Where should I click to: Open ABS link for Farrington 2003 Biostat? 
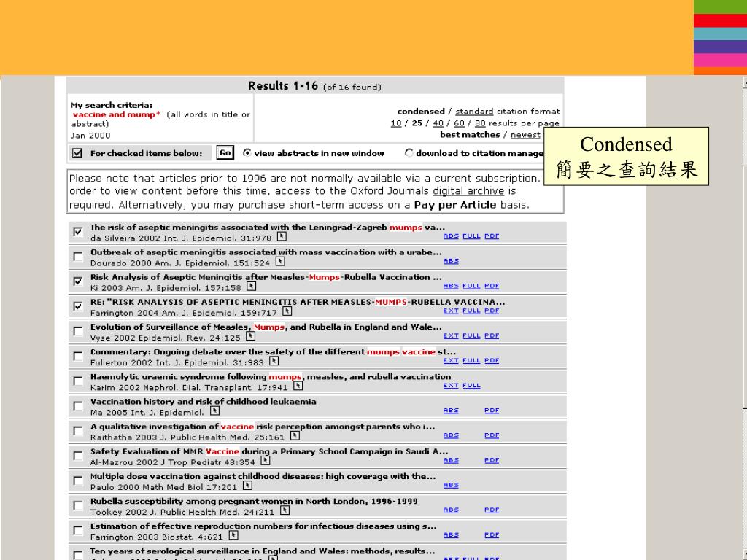click(451, 535)
